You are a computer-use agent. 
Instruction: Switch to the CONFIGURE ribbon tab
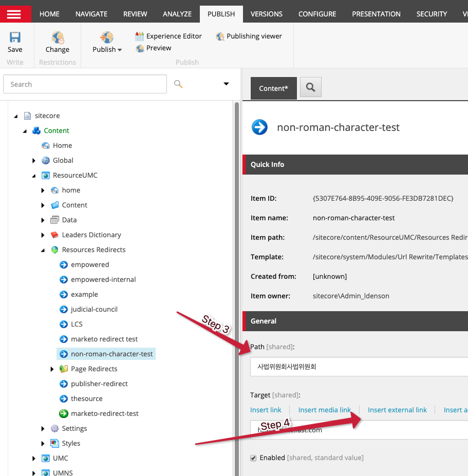pyautogui.click(x=317, y=14)
